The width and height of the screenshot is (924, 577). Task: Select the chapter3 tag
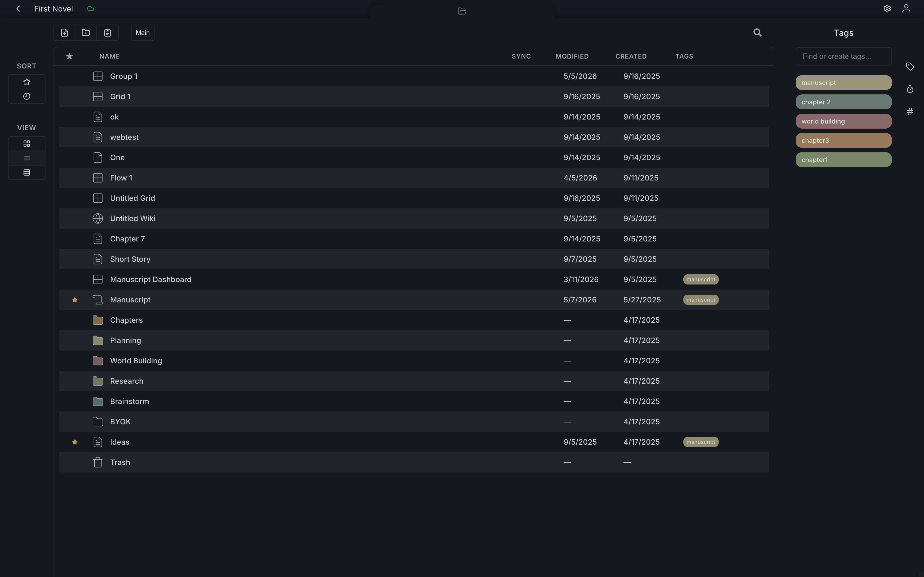[x=844, y=140]
